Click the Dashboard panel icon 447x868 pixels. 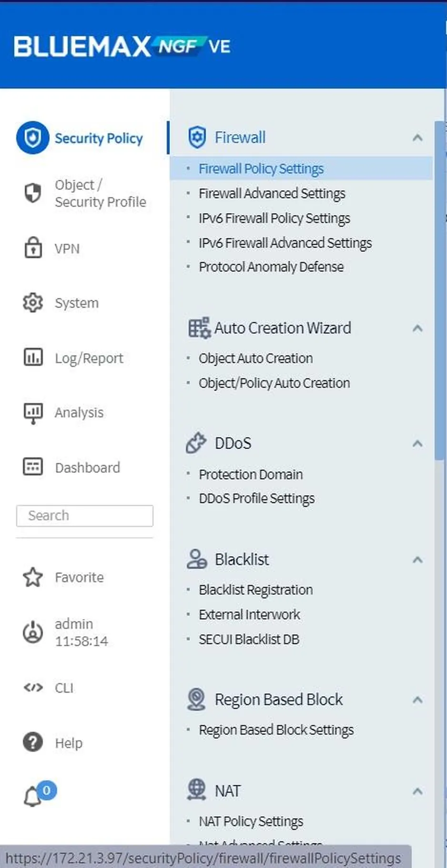point(33,467)
